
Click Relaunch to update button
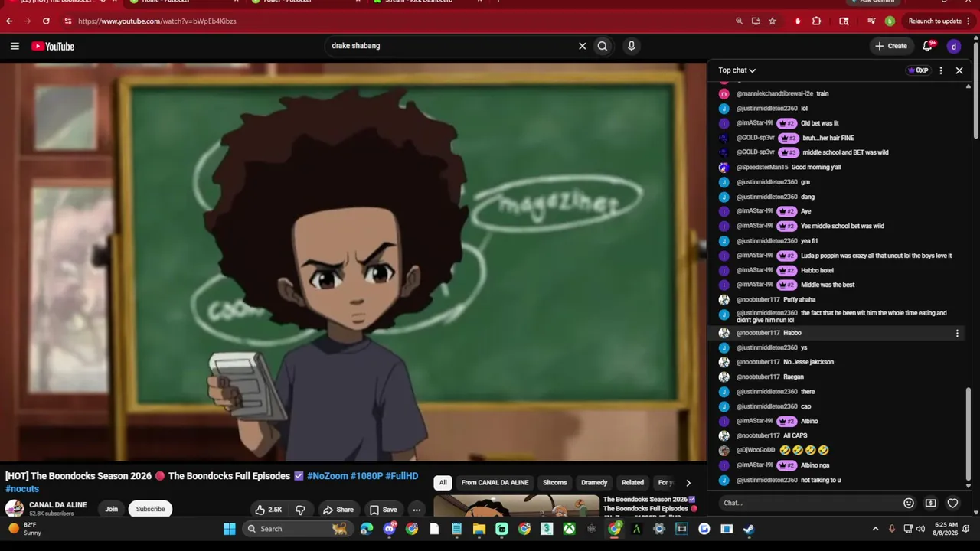(939, 21)
